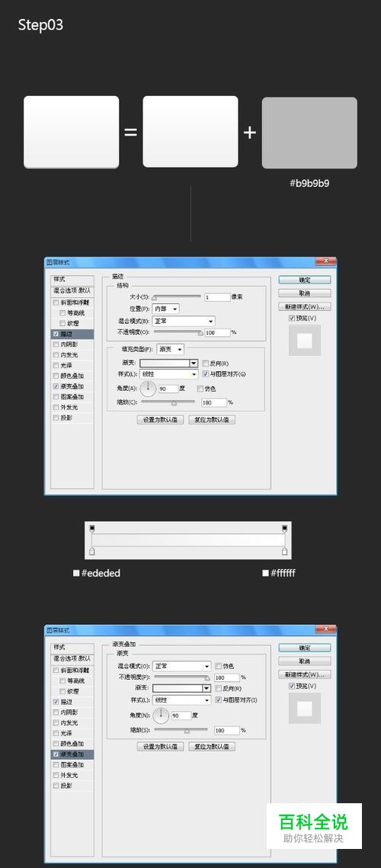Click 复位为默认值 in lower dialog
The image size is (381, 868).
click(212, 746)
